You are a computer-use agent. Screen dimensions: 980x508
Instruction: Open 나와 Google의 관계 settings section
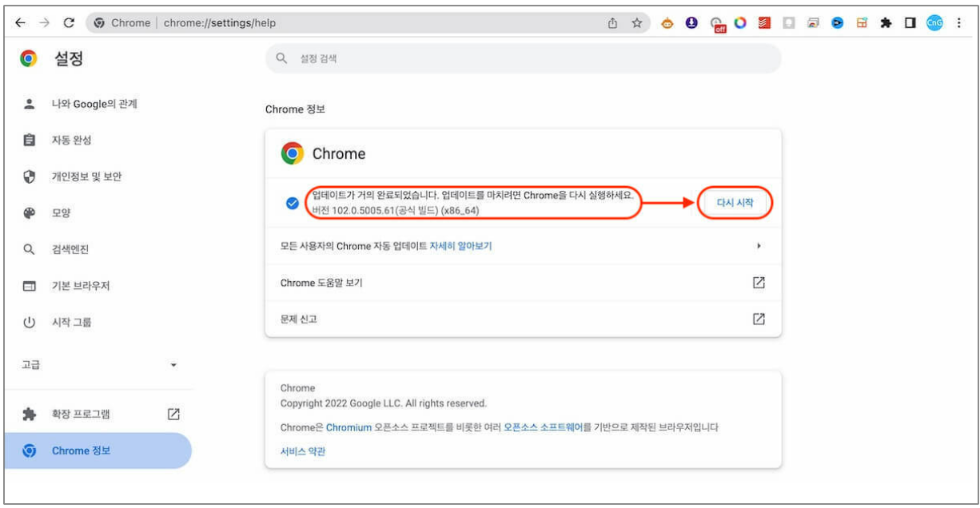point(96,104)
